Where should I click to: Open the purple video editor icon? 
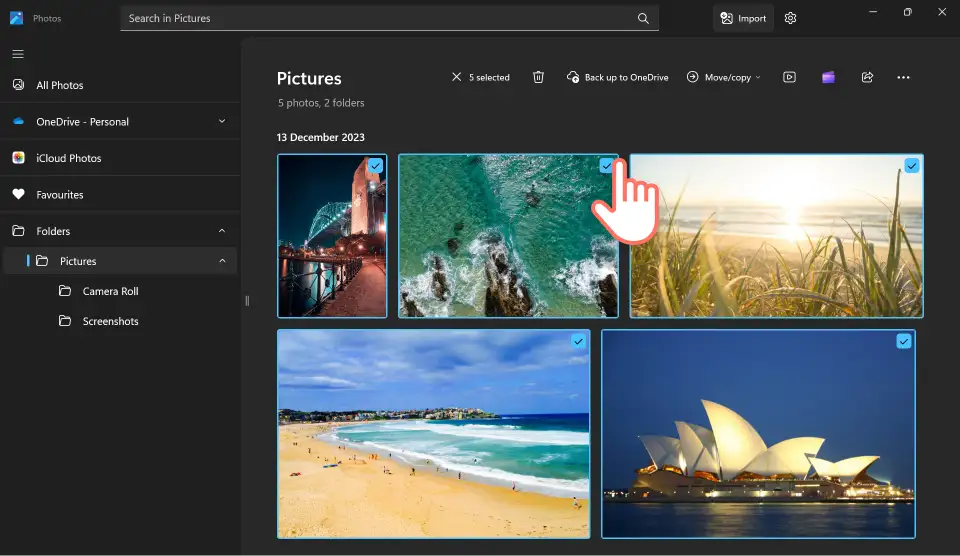click(x=828, y=77)
